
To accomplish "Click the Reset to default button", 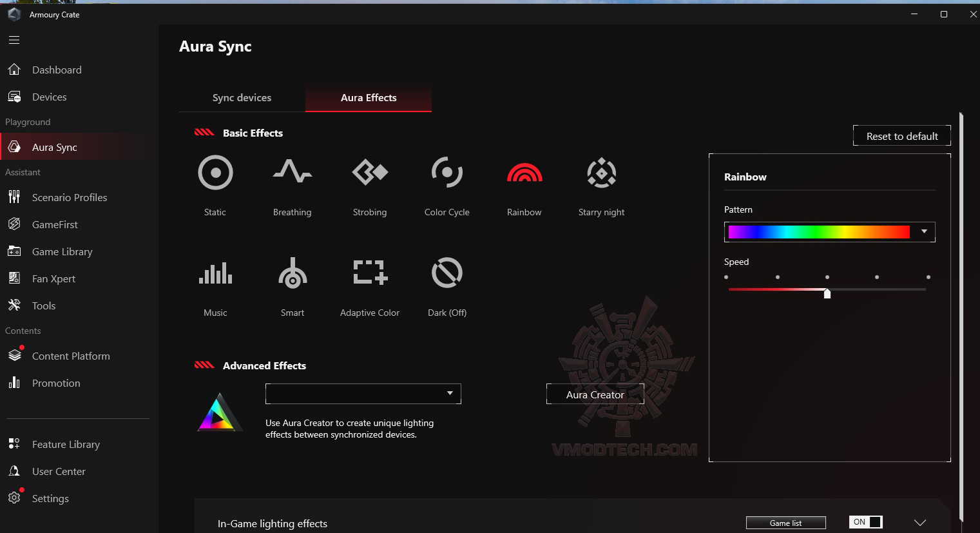I will point(901,136).
